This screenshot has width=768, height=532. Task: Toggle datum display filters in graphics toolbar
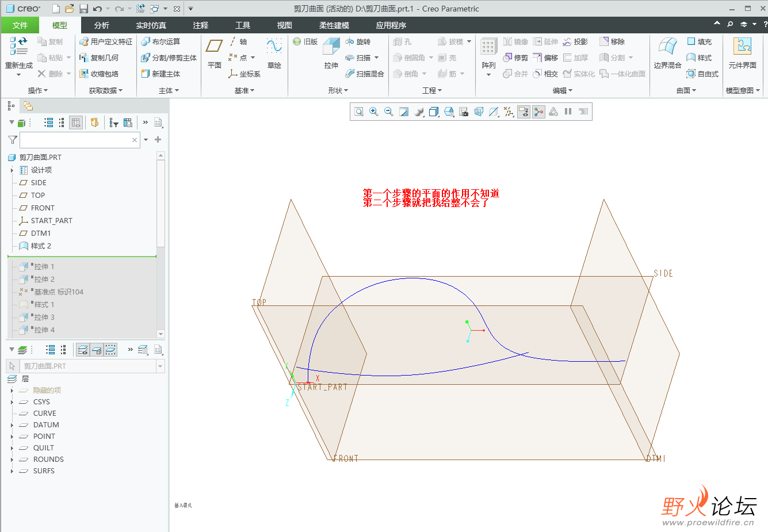(x=509, y=112)
